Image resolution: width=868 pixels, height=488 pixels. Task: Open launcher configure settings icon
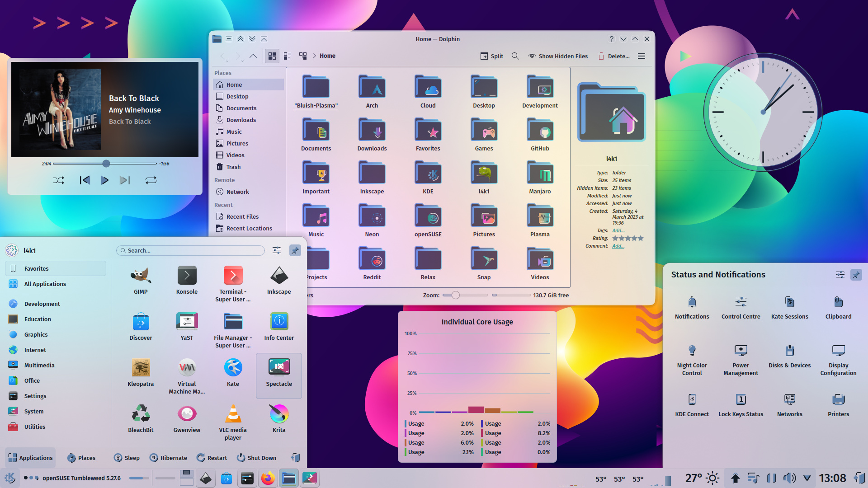click(x=277, y=250)
